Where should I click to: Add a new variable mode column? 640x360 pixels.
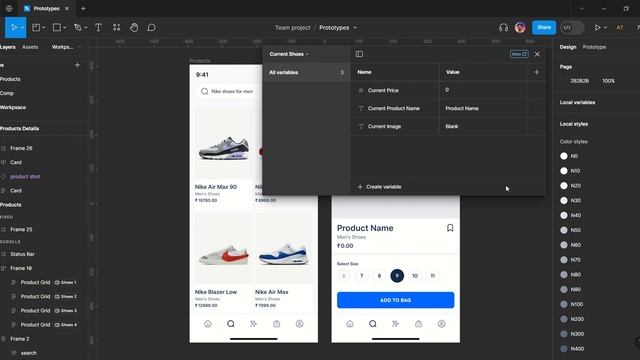(536, 72)
